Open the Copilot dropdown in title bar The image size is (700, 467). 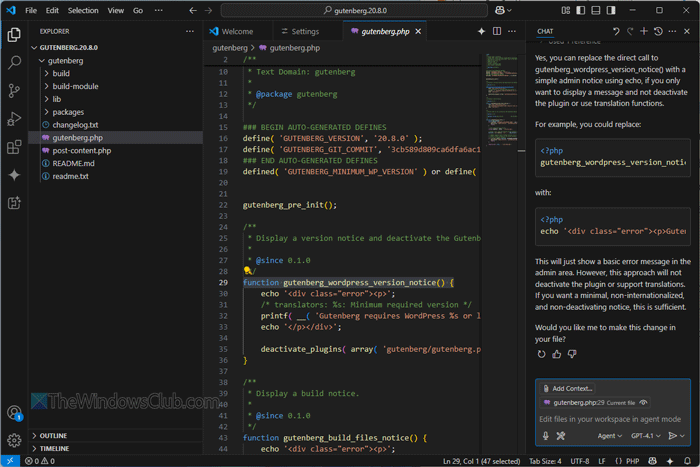click(x=503, y=10)
